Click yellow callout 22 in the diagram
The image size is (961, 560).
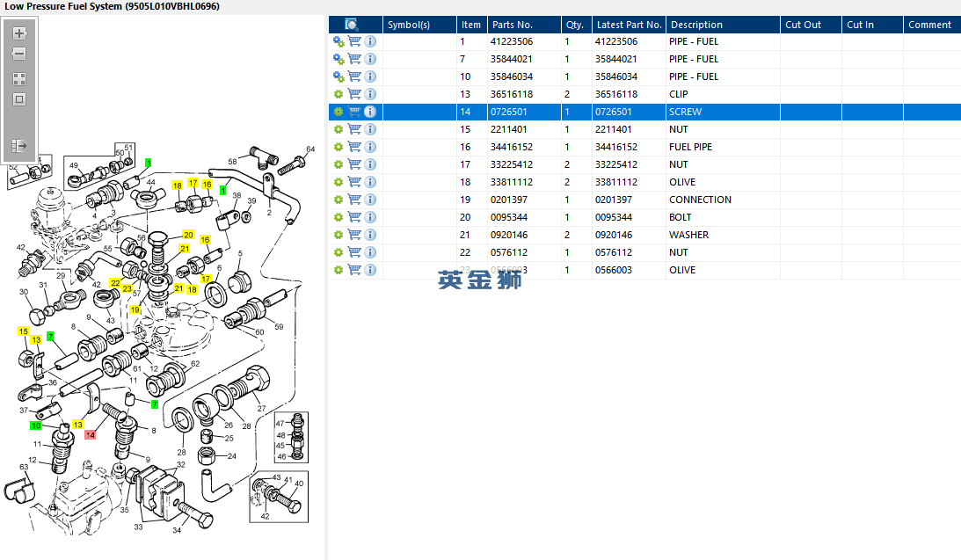[x=115, y=283]
